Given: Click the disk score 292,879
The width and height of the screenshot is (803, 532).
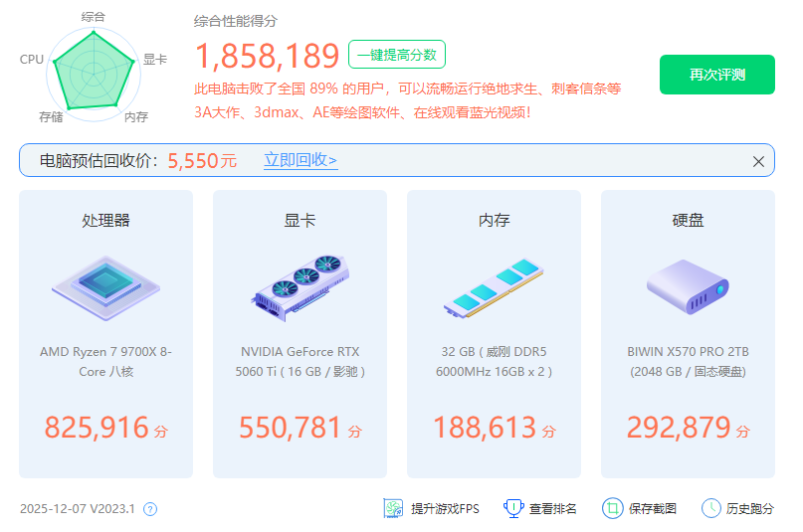Looking at the screenshot, I should coord(679,428).
